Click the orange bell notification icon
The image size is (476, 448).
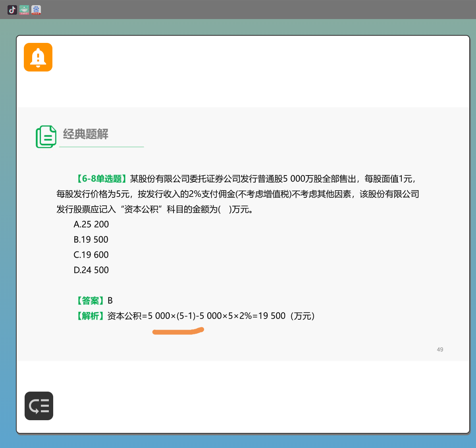coord(38,57)
